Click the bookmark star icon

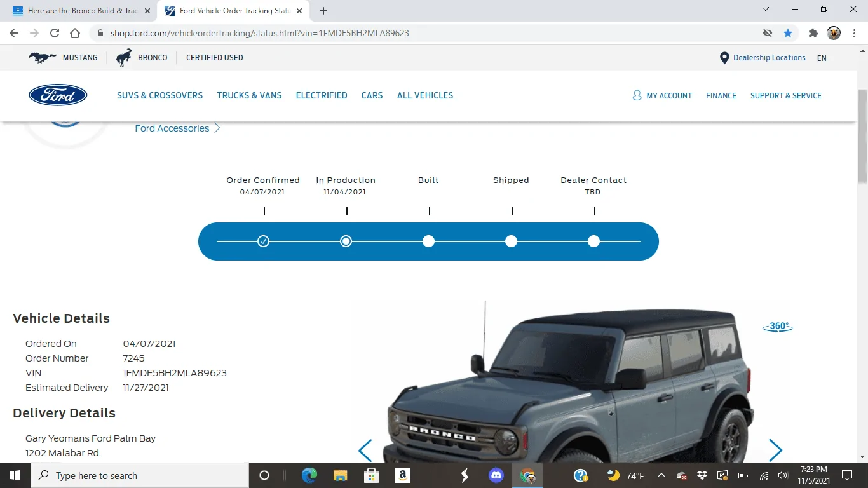point(788,33)
